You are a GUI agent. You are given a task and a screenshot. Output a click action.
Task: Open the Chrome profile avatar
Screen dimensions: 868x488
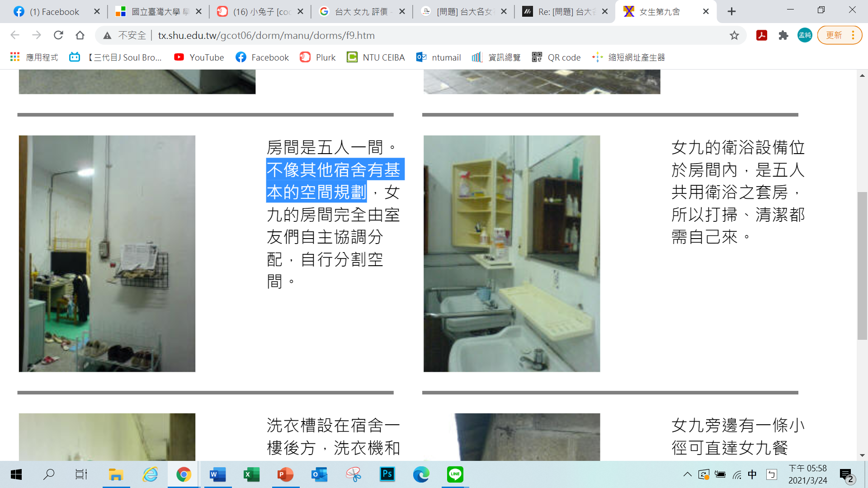[x=805, y=35]
